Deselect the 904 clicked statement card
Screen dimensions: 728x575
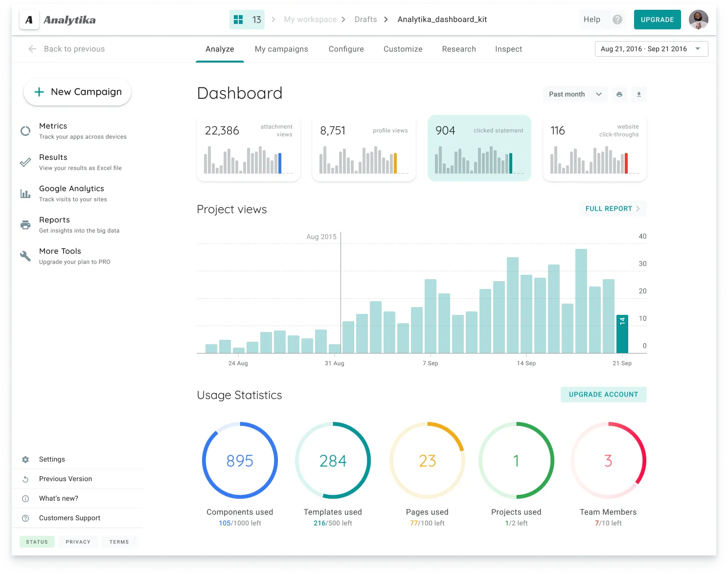479,148
